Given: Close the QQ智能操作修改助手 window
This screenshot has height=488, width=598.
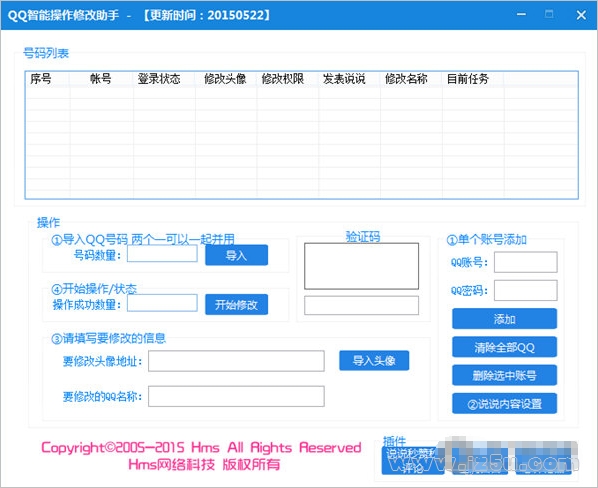Looking at the screenshot, I should coord(581,15).
